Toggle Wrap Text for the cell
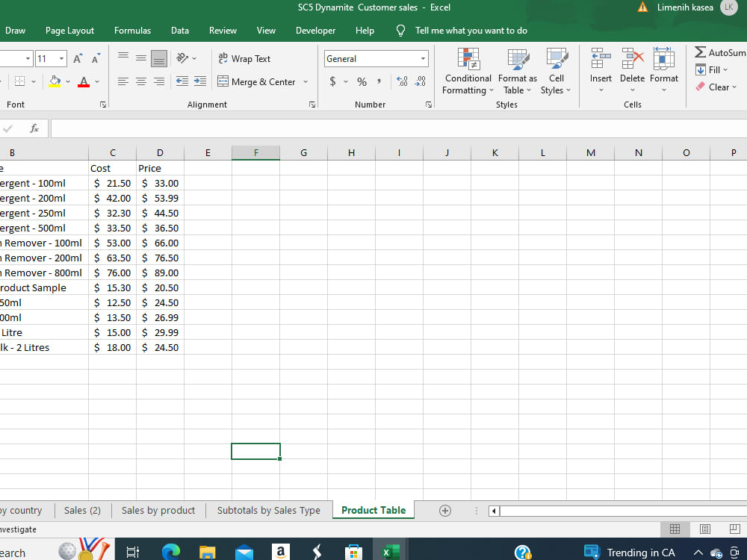Screen dimensions: 747x560 coord(244,58)
